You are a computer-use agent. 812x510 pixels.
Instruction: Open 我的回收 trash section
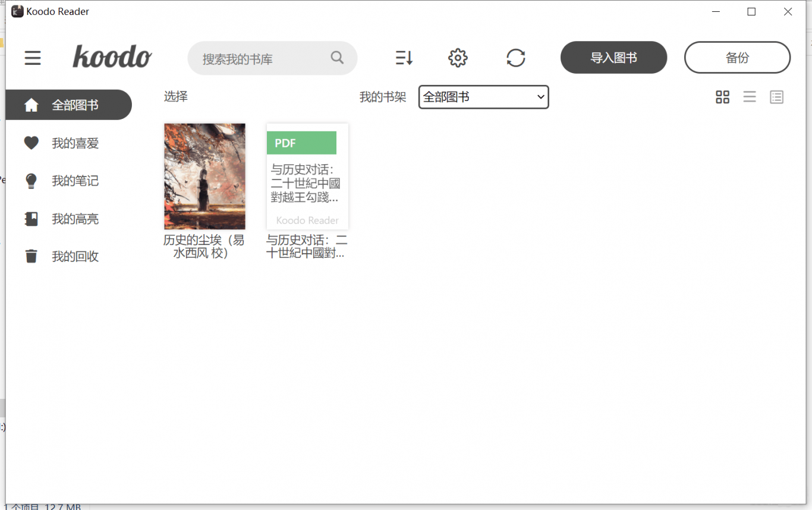coord(75,257)
